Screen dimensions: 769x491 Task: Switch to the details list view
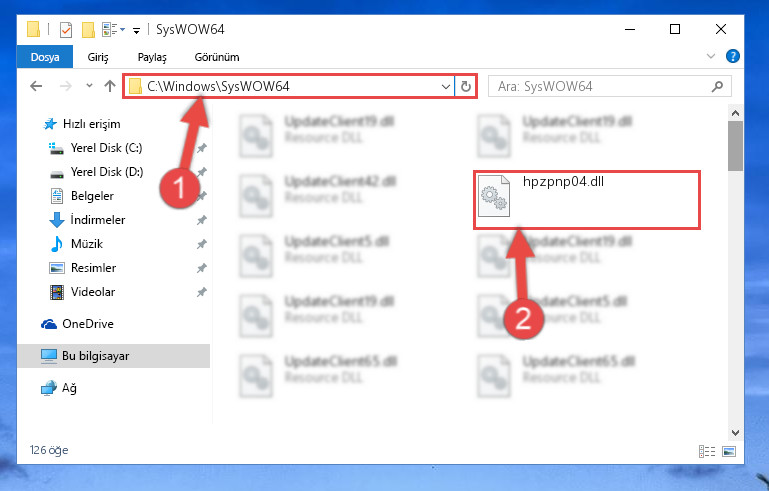707,451
